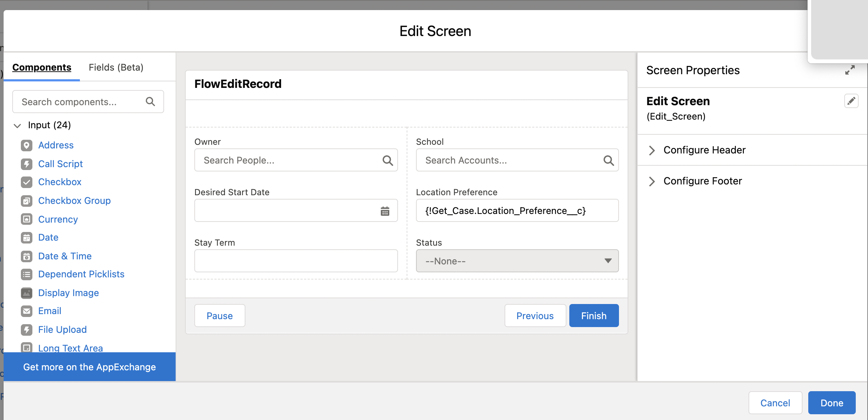Image resolution: width=868 pixels, height=420 pixels.
Task: Switch to the Fields Beta tab
Action: pyautogui.click(x=116, y=67)
